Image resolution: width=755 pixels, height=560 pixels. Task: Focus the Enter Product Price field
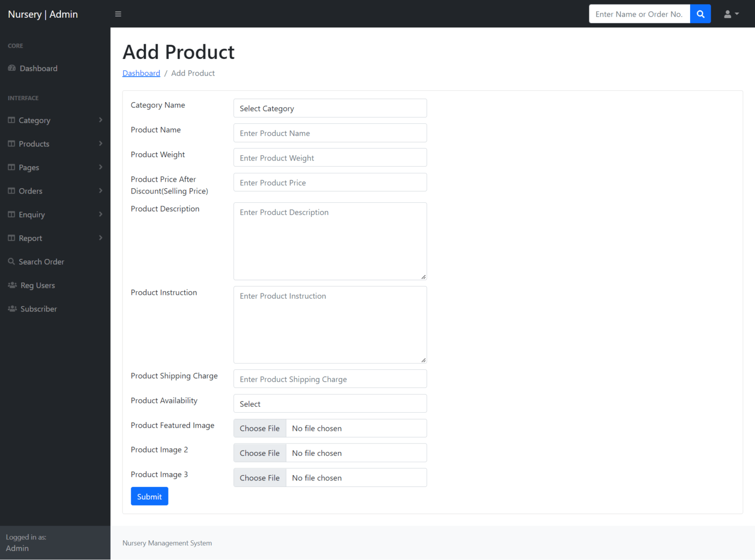pyautogui.click(x=330, y=183)
